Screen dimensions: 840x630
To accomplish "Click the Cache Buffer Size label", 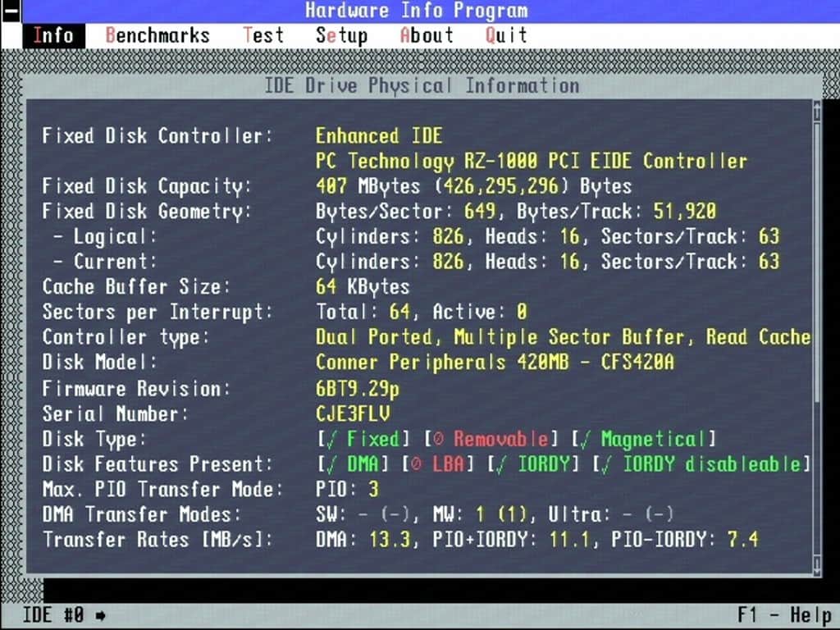I will (x=136, y=286).
